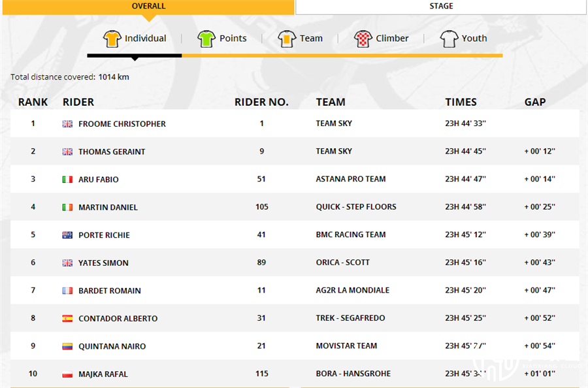Select the green Points jersey icon
This screenshot has height=388, width=588.
[206, 39]
